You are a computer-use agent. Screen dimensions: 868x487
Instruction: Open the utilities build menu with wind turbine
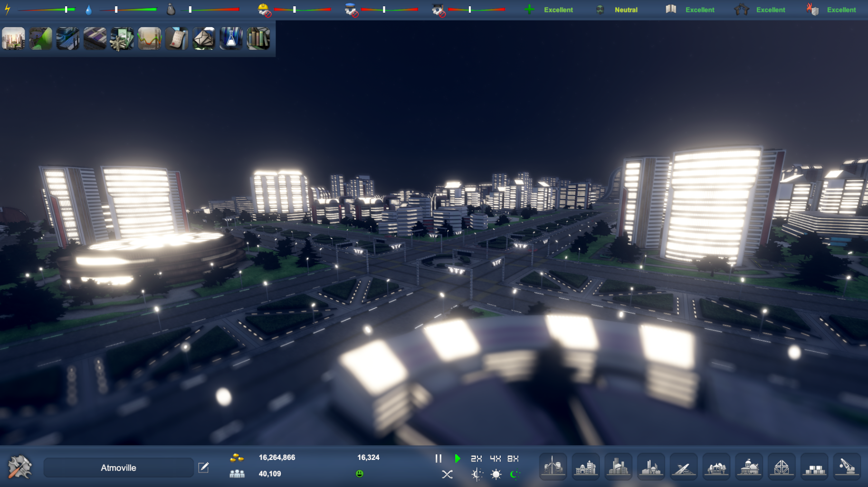pyautogui.click(x=553, y=467)
